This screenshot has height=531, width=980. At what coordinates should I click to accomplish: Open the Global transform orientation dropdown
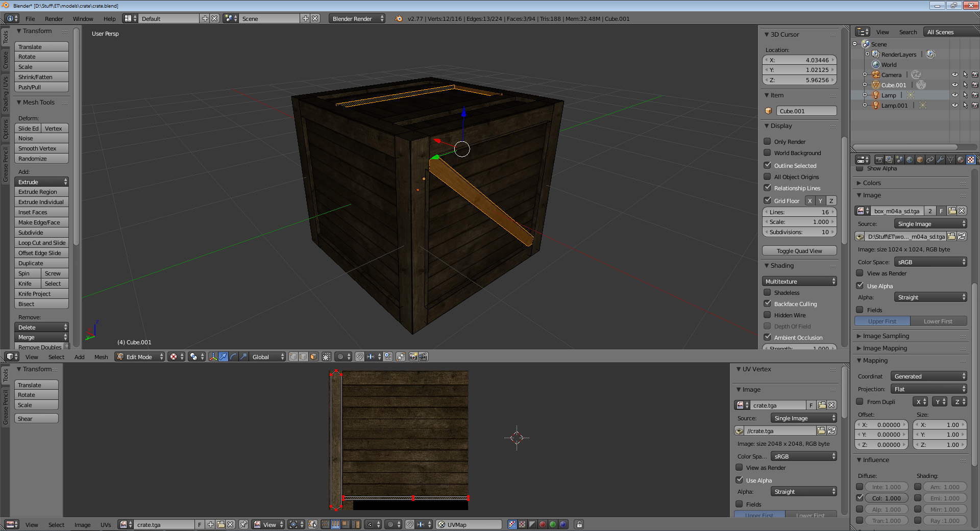(x=267, y=357)
